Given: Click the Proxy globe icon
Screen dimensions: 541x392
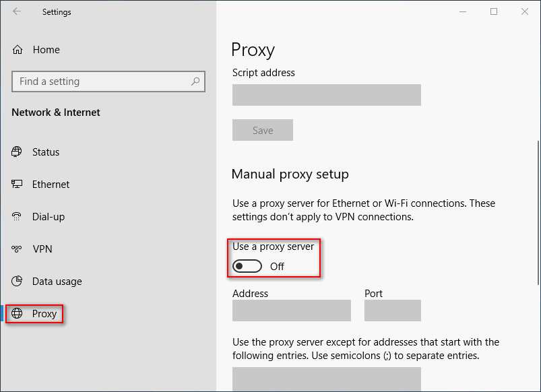Looking at the screenshot, I should 18,314.
